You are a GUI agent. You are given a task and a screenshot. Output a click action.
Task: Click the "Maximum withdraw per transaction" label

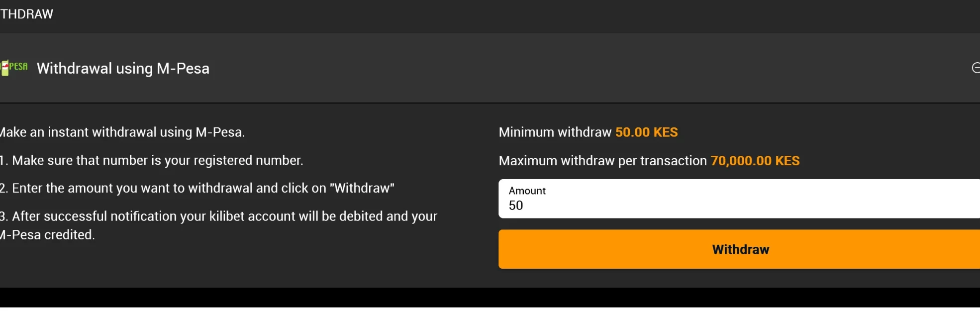pos(602,161)
